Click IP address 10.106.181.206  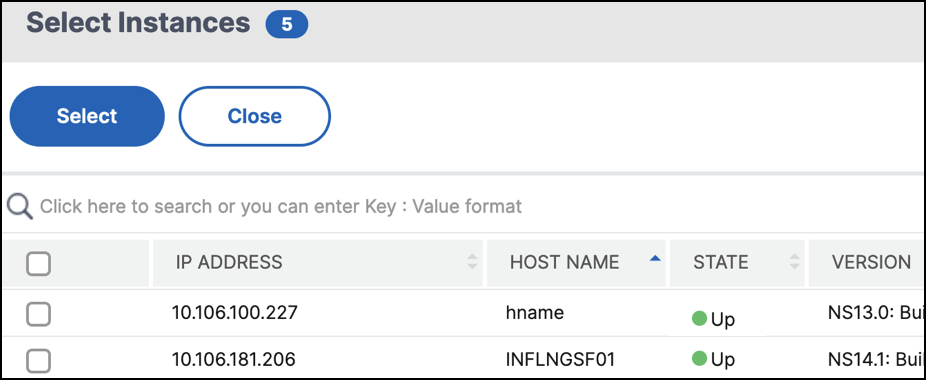point(233,359)
